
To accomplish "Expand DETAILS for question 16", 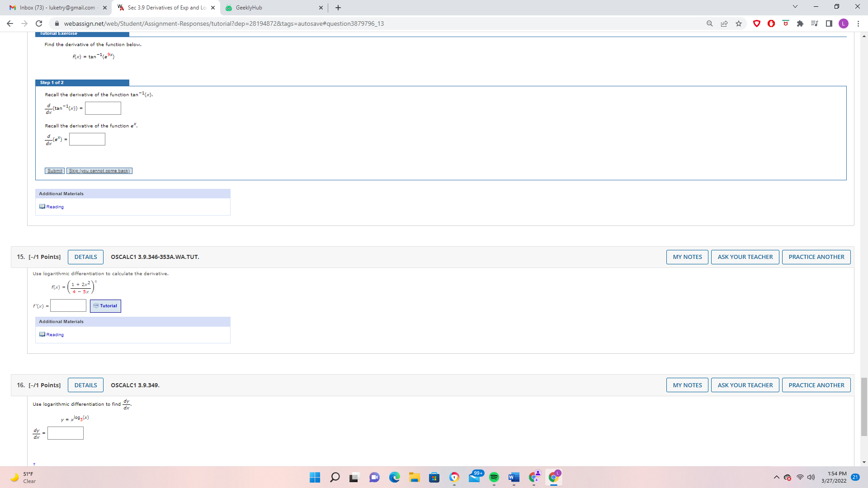I will pos(85,385).
